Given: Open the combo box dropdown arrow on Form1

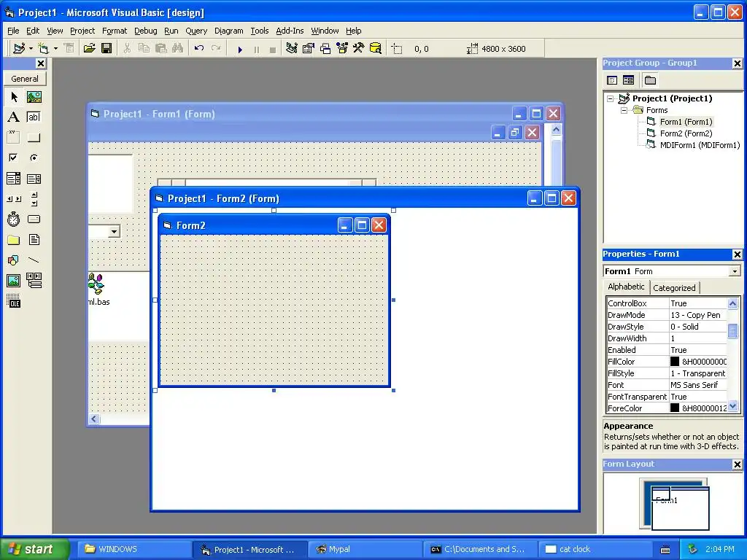Looking at the screenshot, I should coord(114,232).
